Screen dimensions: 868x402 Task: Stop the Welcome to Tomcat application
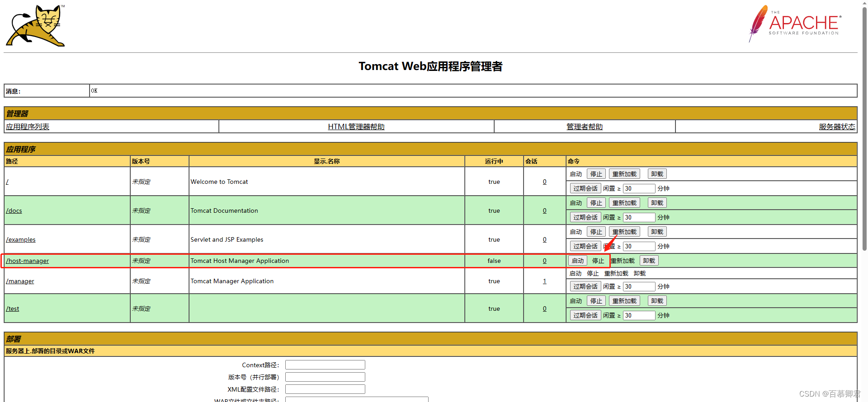(x=596, y=174)
